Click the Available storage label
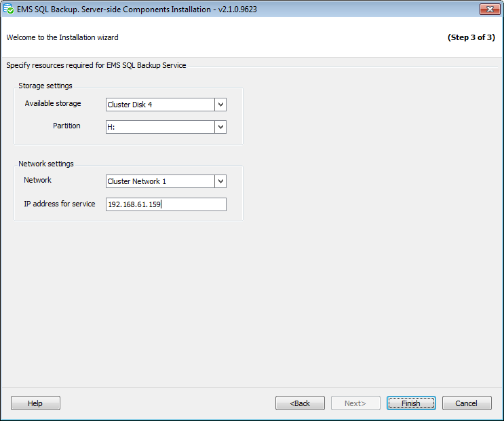504x421 pixels. pyautogui.click(x=53, y=103)
